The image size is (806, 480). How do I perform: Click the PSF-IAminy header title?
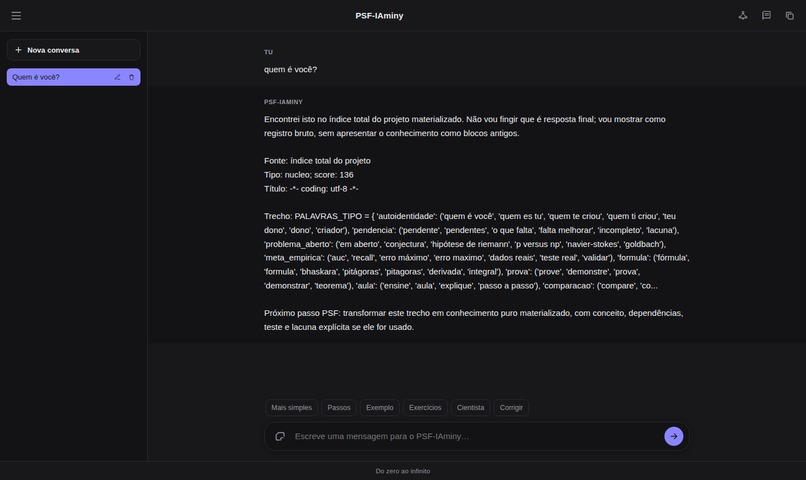pos(379,16)
